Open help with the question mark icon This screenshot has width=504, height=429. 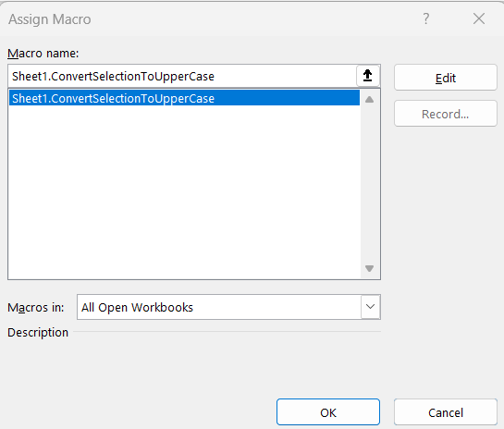pyautogui.click(x=426, y=18)
